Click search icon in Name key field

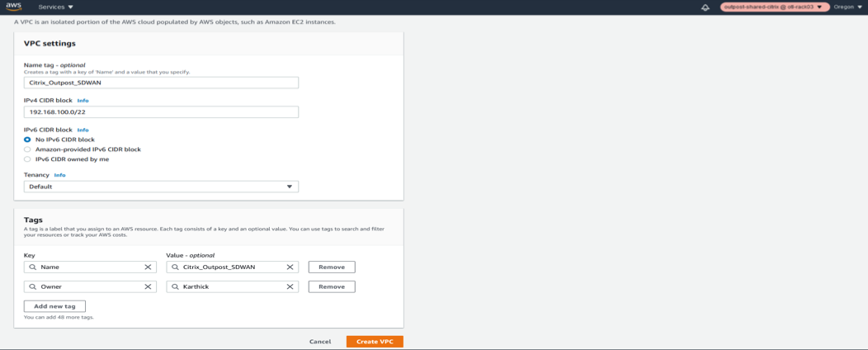coord(33,267)
